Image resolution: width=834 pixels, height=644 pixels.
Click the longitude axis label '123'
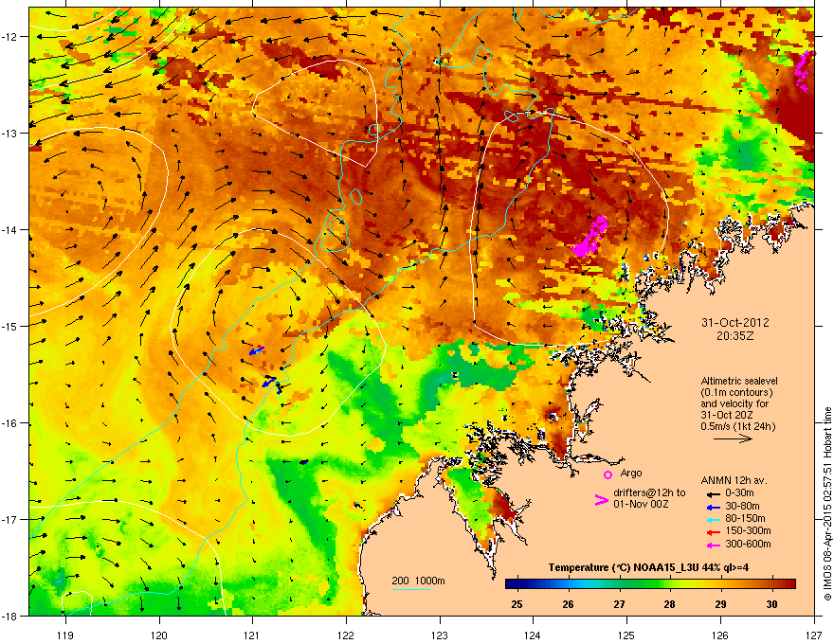point(440,635)
